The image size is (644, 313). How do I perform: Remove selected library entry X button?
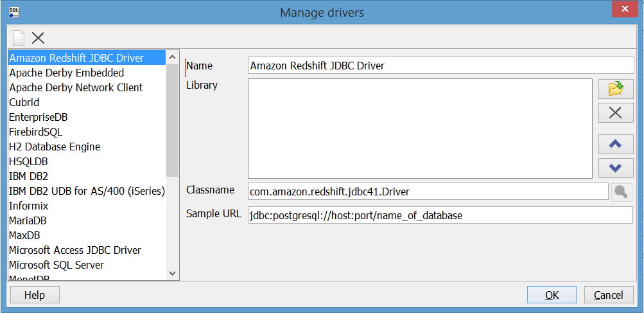616,112
